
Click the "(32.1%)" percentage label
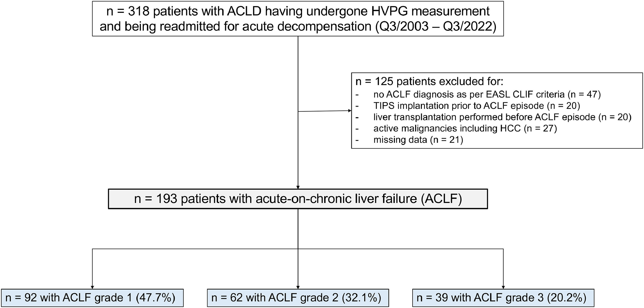(x=361, y=298)
